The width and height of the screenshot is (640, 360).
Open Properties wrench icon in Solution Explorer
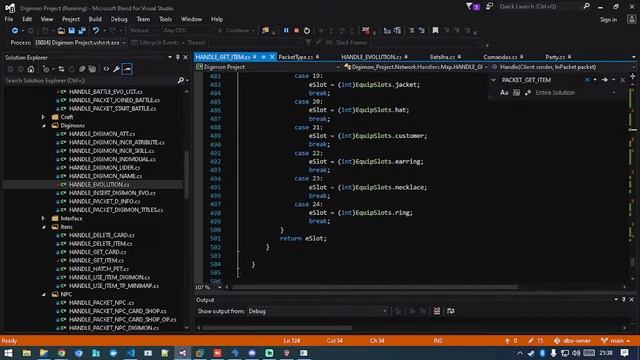pos(116,69)
